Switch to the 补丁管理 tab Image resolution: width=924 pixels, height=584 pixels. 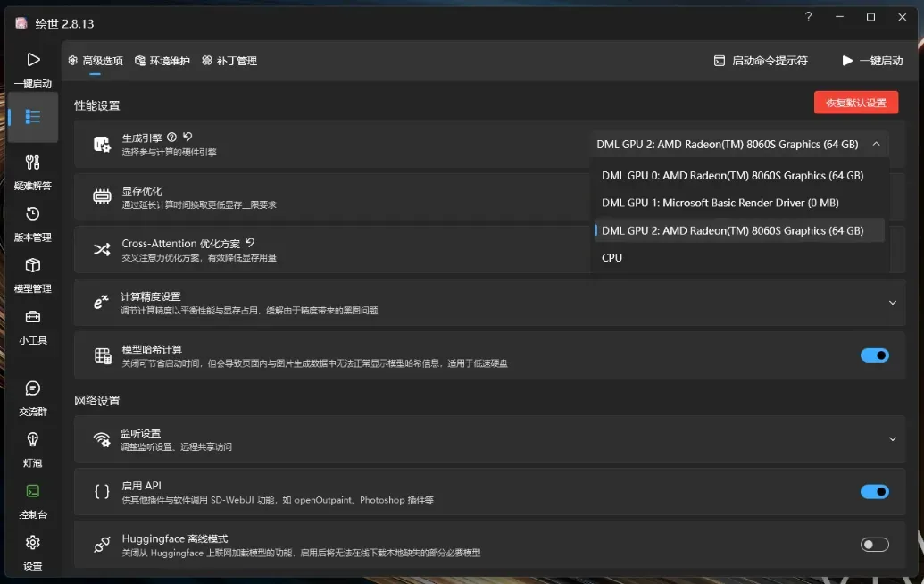(x=229, y=61)
